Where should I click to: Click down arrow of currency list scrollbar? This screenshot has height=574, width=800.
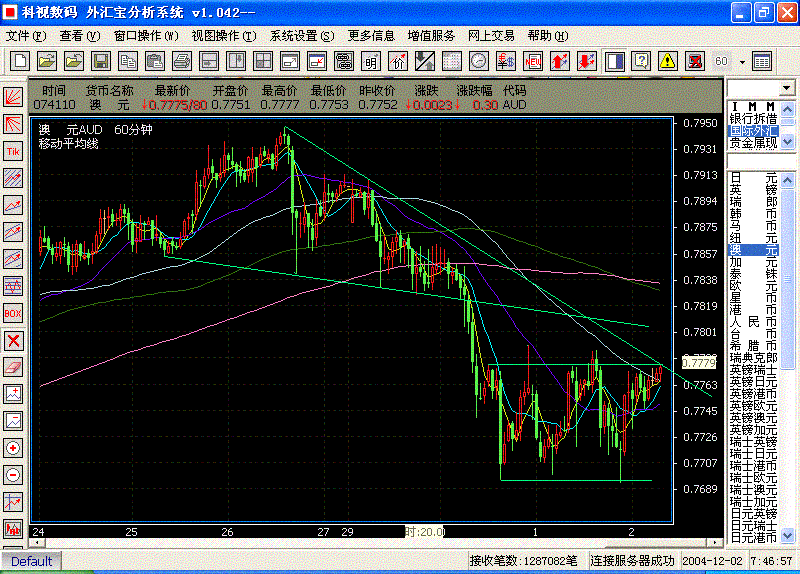787,536
